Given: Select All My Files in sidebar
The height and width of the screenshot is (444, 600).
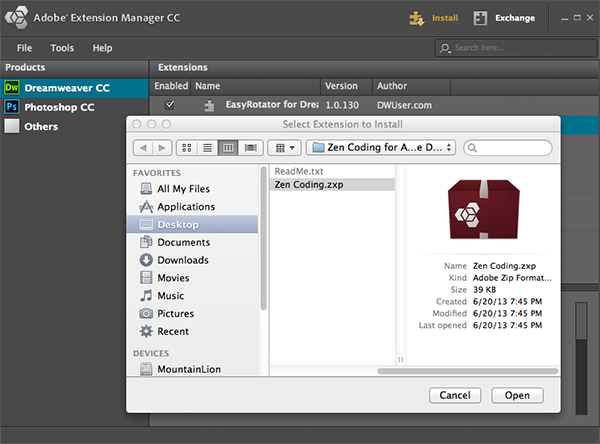Looking at the screenshot, I should click(x=192, y=189).
